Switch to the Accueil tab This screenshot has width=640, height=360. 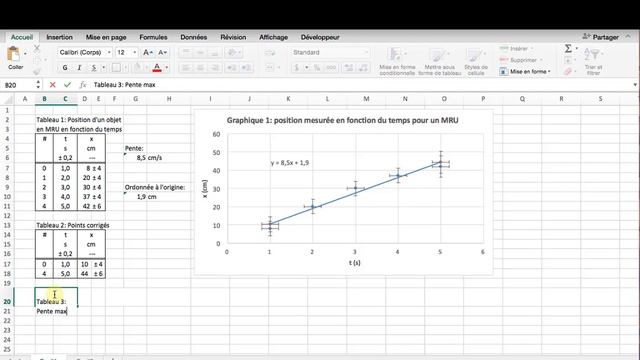(x=22, y=37)
